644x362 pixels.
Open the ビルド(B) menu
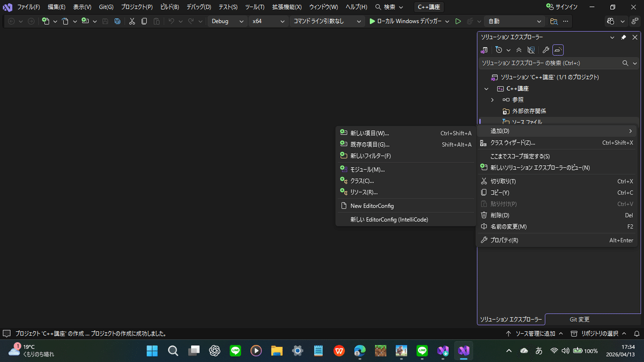point(168,7)
